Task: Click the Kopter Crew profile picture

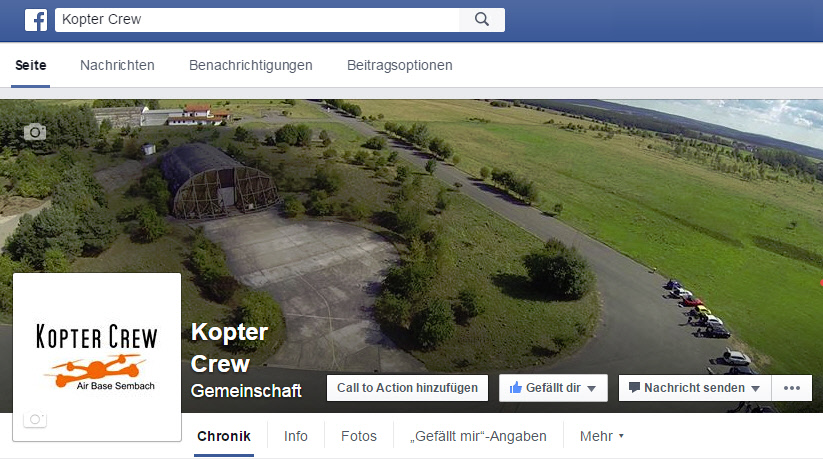Action: point(97,357)
